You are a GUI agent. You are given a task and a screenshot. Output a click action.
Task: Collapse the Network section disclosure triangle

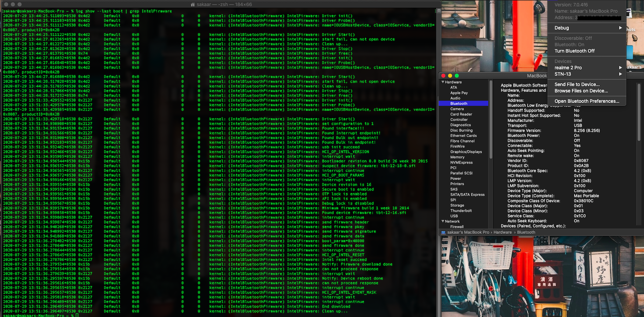[x=443, y=221]
